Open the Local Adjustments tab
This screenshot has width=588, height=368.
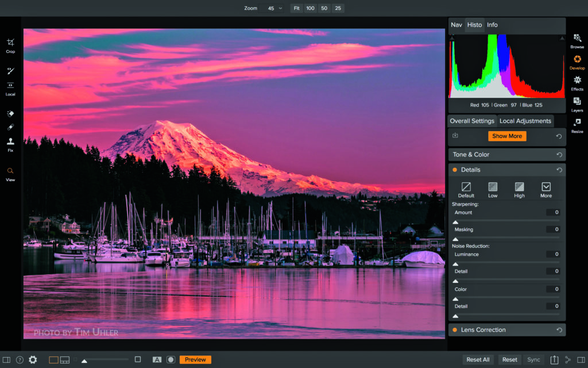[x=524, y=121]
